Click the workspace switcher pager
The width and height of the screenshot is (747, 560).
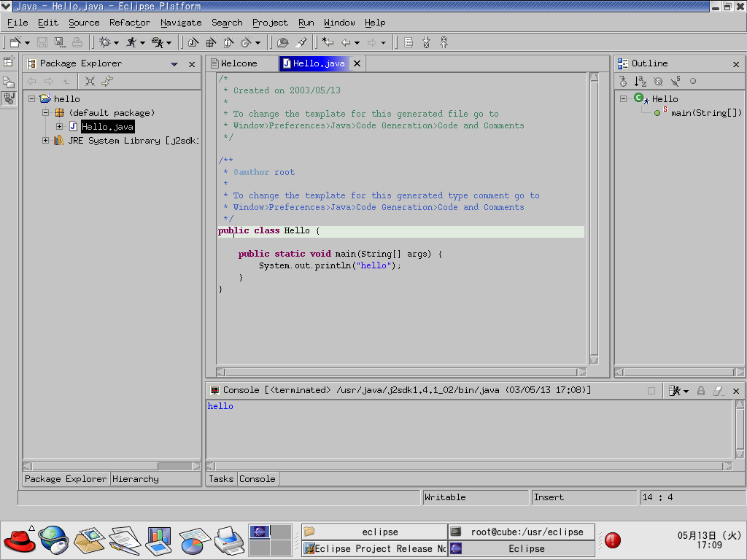[270, 540]
